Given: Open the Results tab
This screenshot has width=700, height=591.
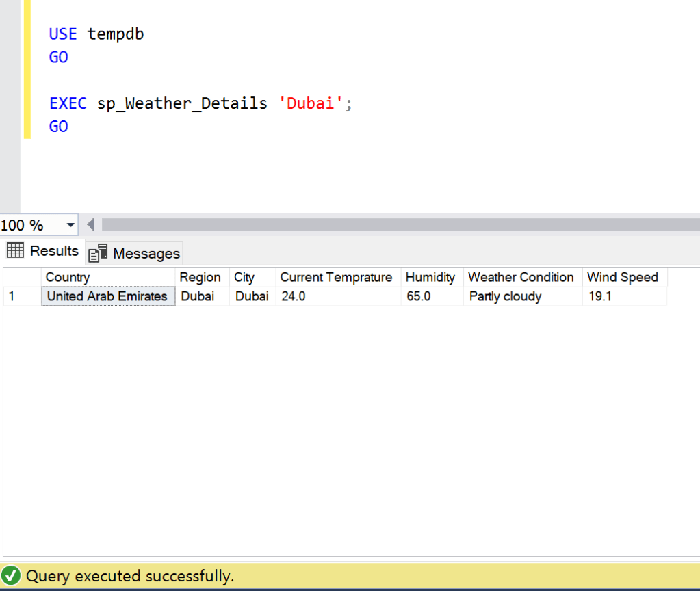Looking at the screenshot, I should pos(43,251).
